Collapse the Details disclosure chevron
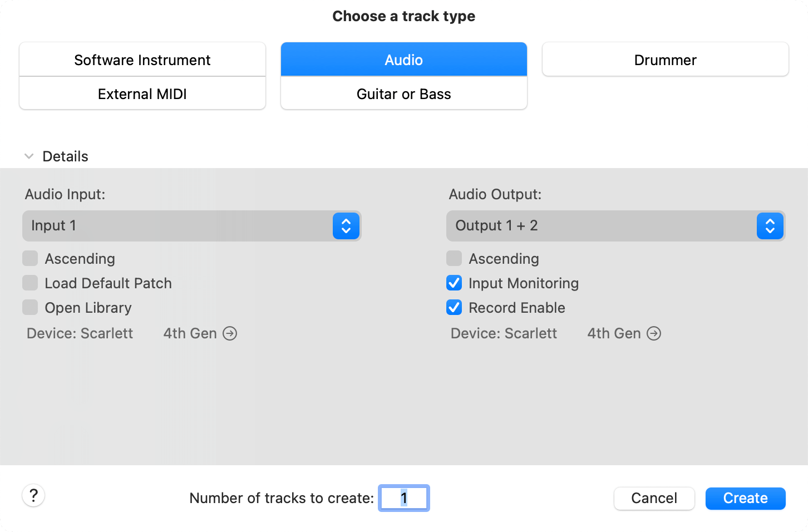 (29, 156)
